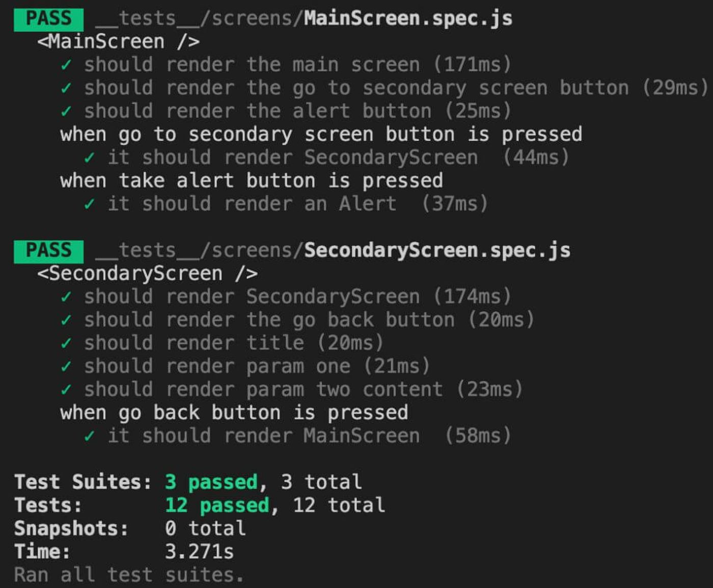The width and height of the screenshot is (713, 588).
Task: Click 'should render param two content' test line
Action: (x=291, y=389)
